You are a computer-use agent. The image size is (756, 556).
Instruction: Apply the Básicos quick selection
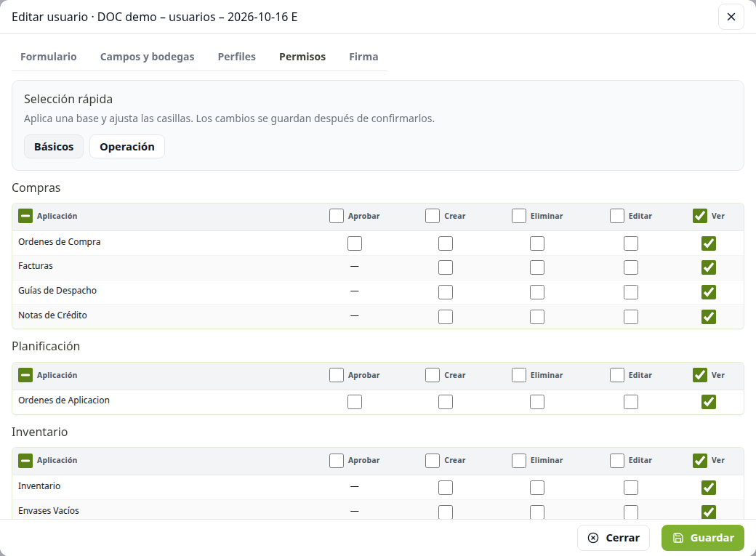pos(54,147)
